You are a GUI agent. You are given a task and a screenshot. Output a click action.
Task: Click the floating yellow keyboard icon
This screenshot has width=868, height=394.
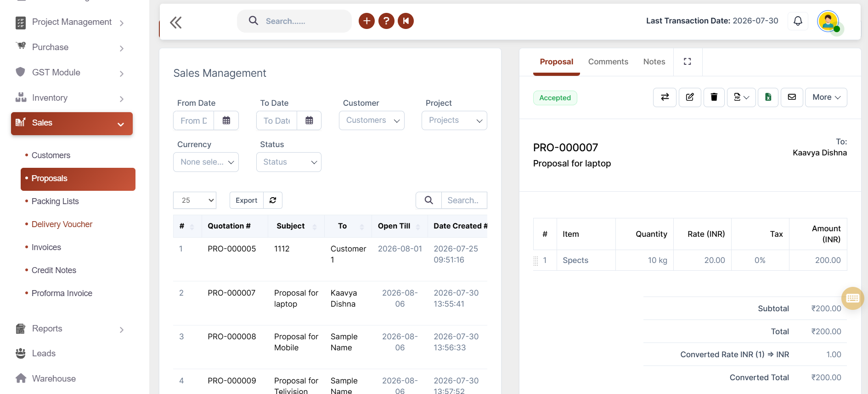853,298
